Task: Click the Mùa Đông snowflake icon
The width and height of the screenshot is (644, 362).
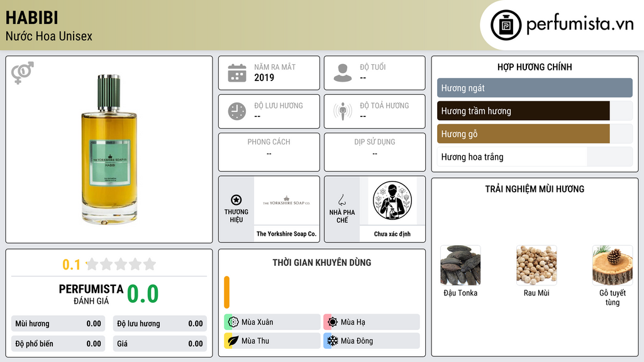Action: pos(333,341)
